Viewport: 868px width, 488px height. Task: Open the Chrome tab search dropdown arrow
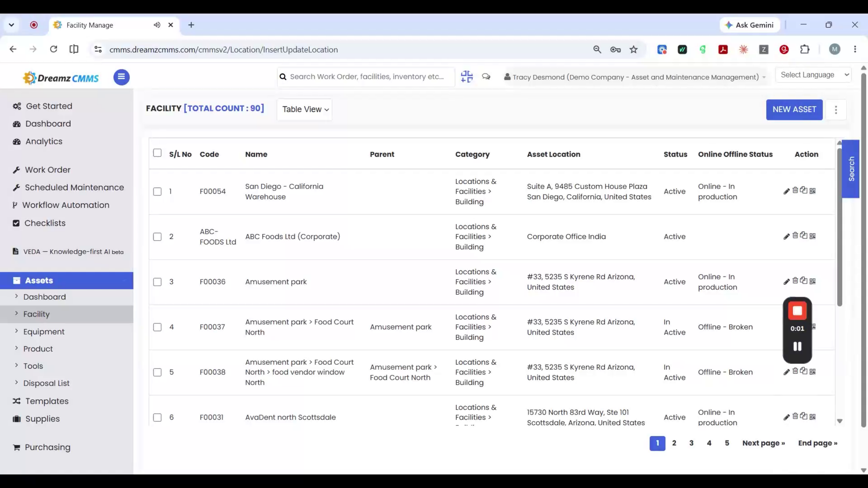point(11,25)
